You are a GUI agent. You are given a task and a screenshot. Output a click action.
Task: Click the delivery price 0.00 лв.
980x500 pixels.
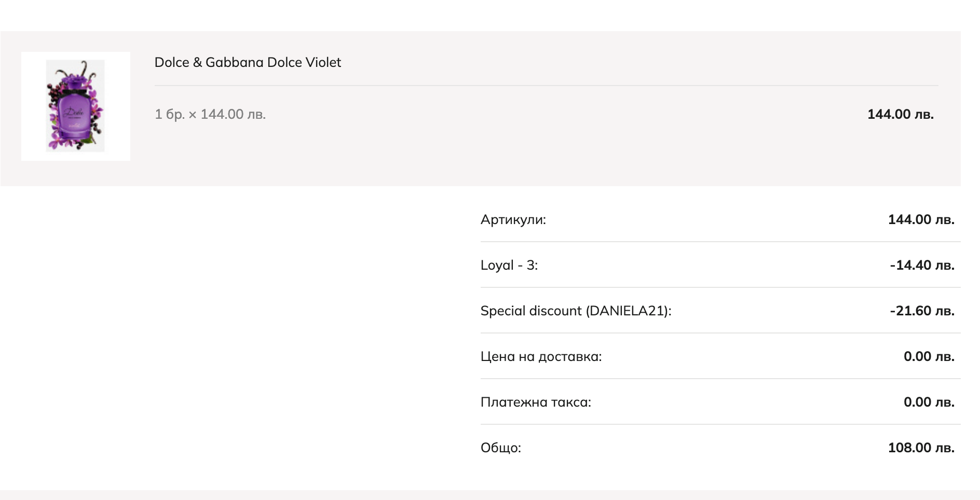pos(929,356)
